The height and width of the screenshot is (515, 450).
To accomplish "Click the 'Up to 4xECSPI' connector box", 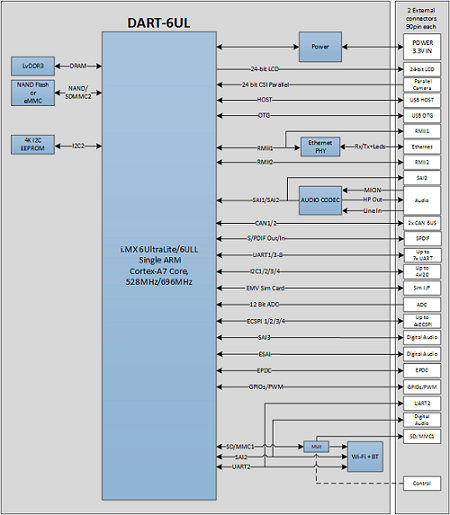I will (422, 321).
